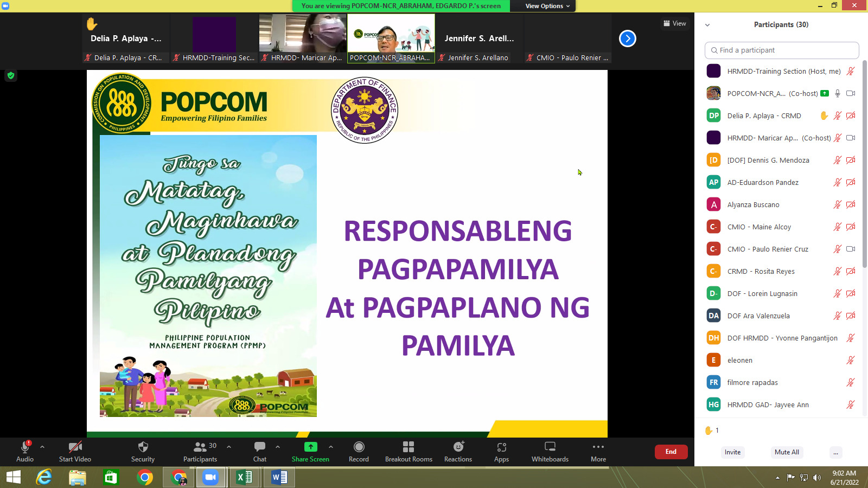Expand the Share Screen options arrow
868x488 pixels.
coord(331,447)
